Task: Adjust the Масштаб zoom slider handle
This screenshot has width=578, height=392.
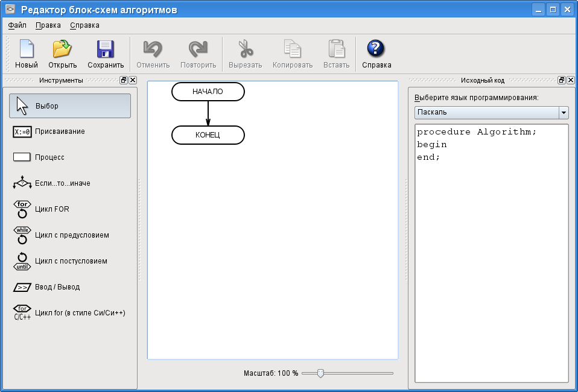Action: 320,373
